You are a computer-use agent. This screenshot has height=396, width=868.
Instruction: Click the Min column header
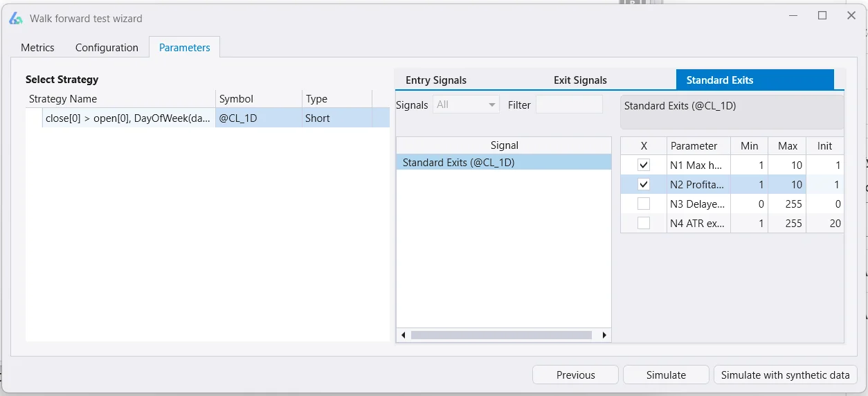pyautogui.click(x=749, y=146)
